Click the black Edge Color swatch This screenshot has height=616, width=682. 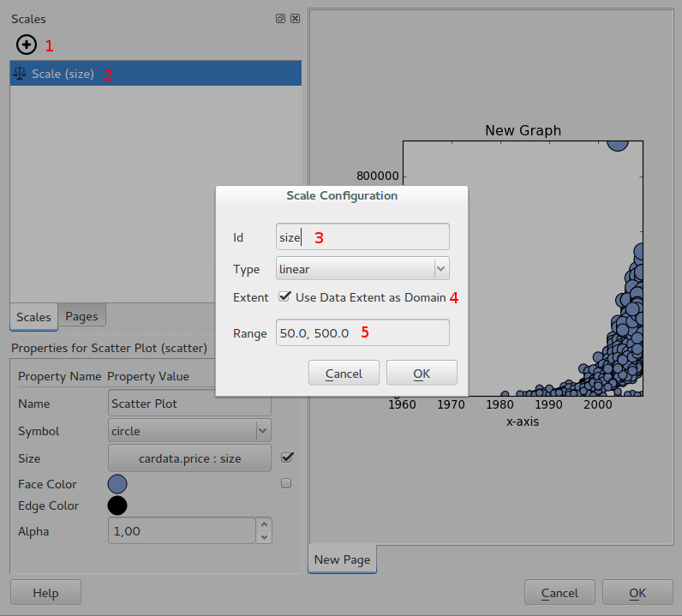(x=117, y=505)
